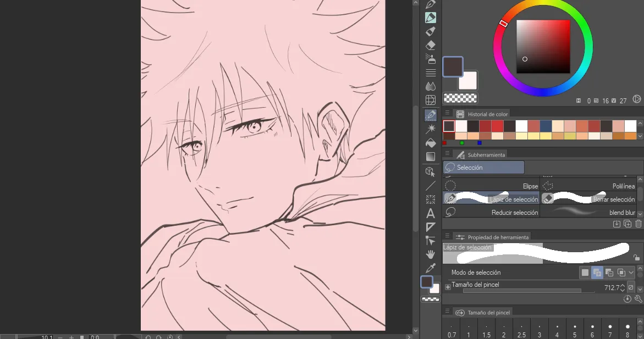Open selection mode dropdown arrow
This screenshot has width=644, height=339.
point(631,273)
